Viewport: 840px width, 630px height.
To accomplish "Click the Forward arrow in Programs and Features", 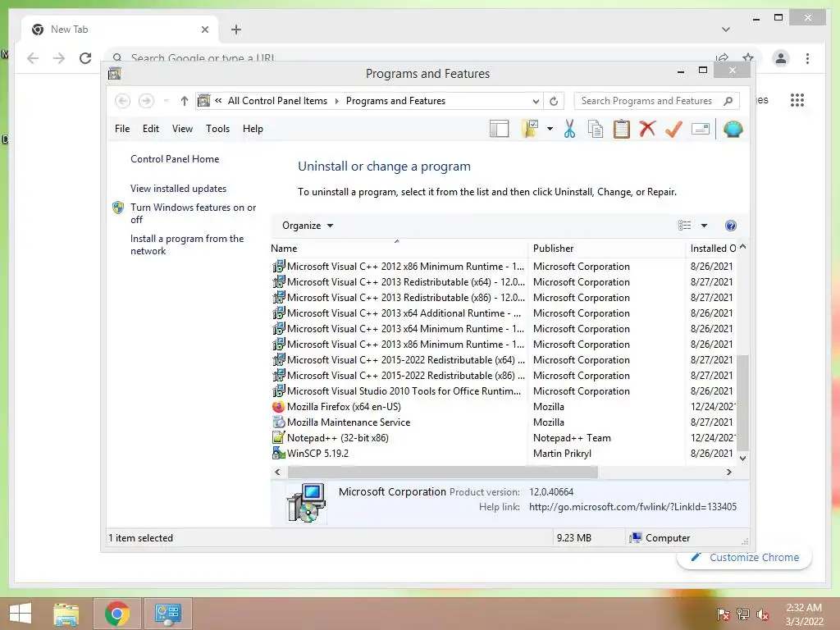I will click(146, 101).
